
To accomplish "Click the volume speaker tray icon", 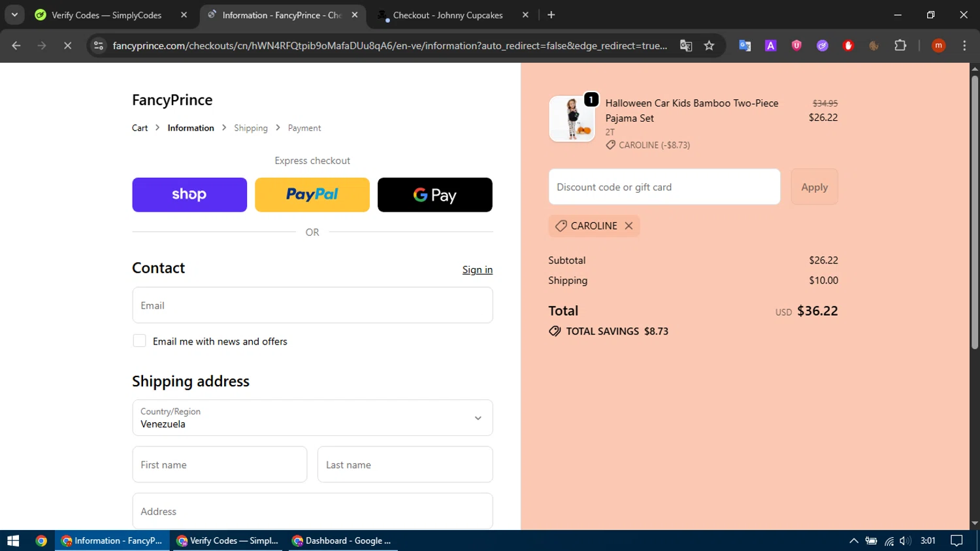I will point(905,541).
